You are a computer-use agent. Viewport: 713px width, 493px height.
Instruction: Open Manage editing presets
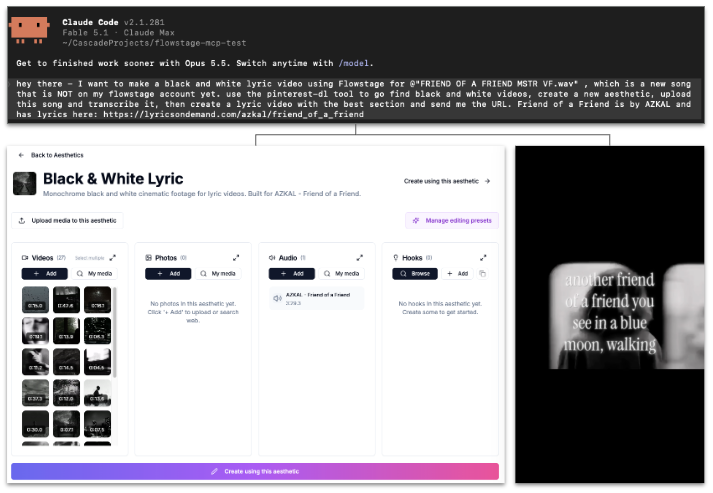(452, 221)
